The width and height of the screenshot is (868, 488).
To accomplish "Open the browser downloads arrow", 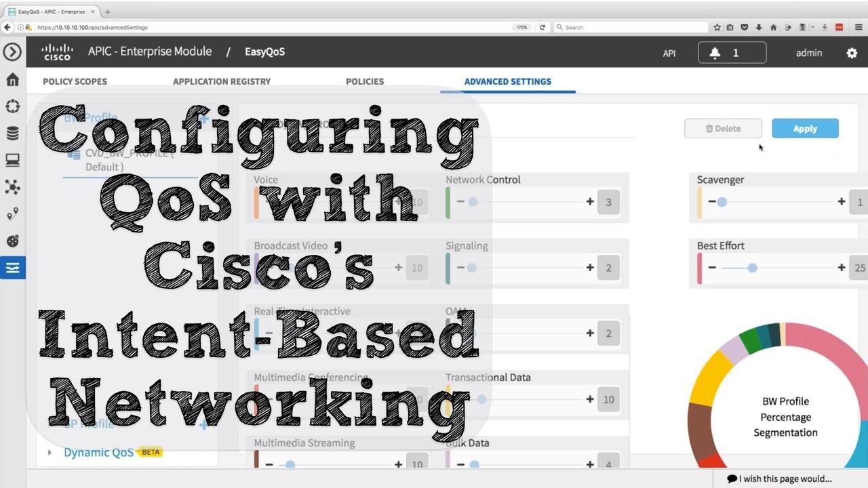I will click(759, 27).
